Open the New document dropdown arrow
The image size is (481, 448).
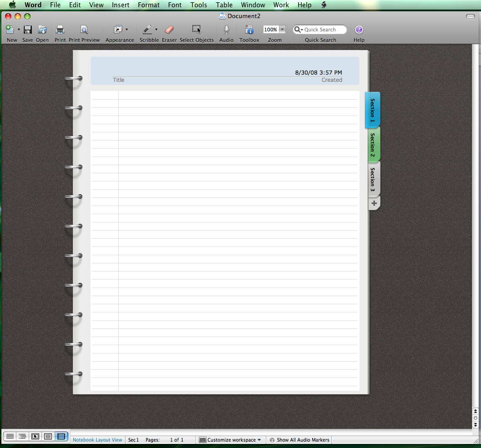click(x=19, y=30)
